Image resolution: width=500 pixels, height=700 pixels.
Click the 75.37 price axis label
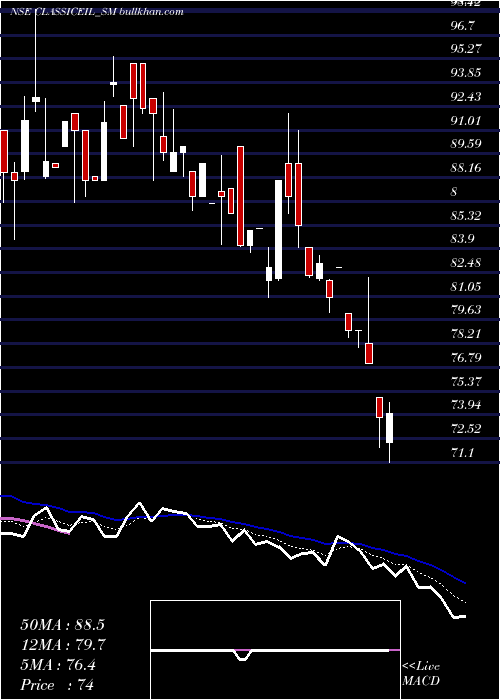tap(467, 382)
